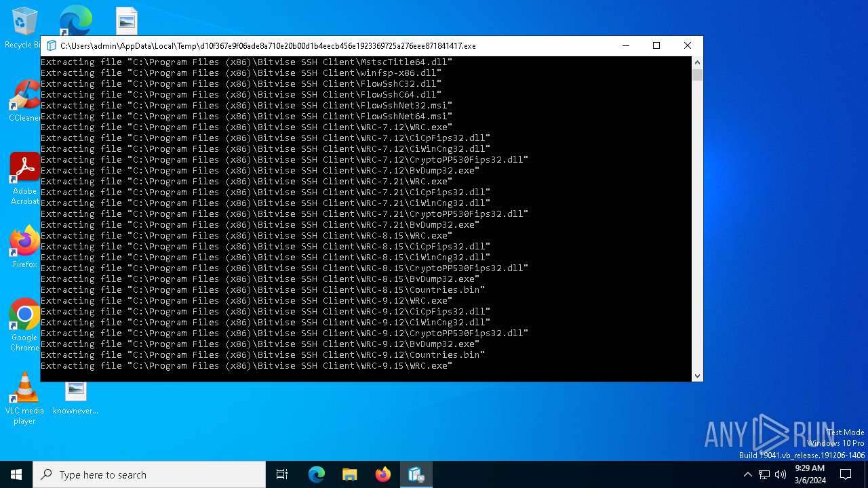The height and width of the screenshot is (488, 868).
Task: Maximize the console window
Action: point(656,45)
